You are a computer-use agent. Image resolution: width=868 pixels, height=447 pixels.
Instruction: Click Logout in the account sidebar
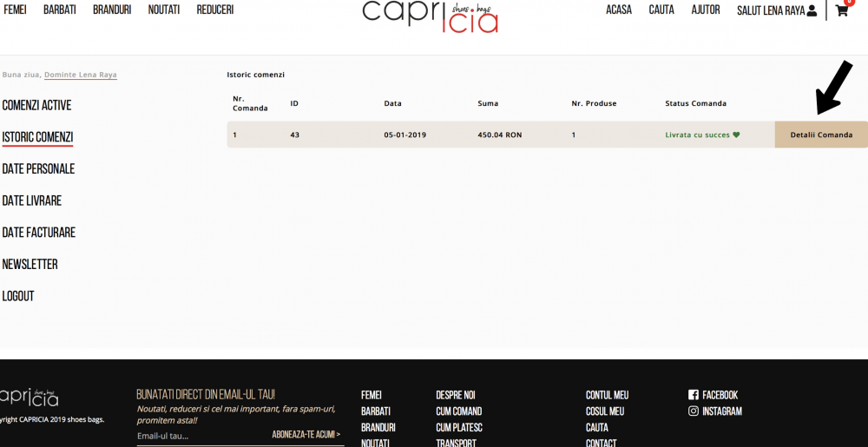click(x=18, y=296)
